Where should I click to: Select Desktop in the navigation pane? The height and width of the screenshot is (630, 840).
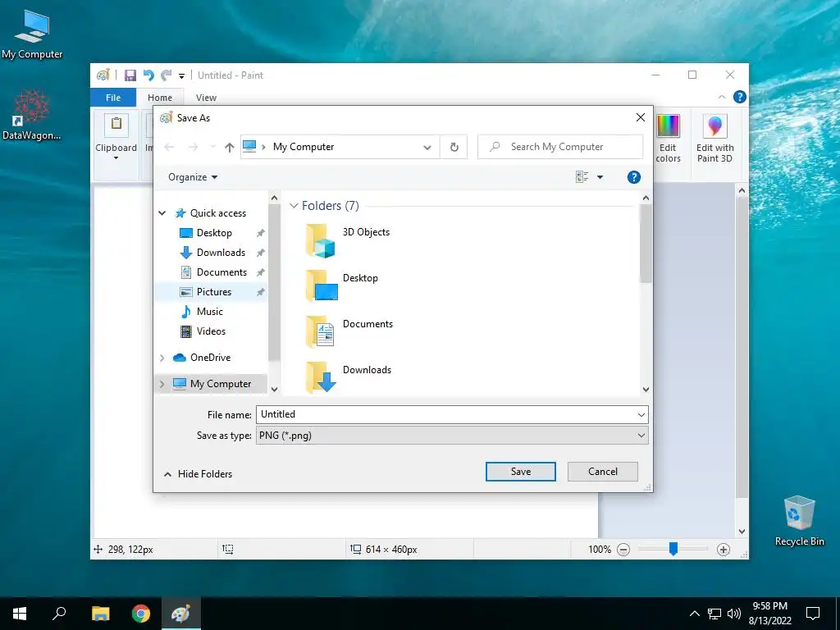(213, 233)
